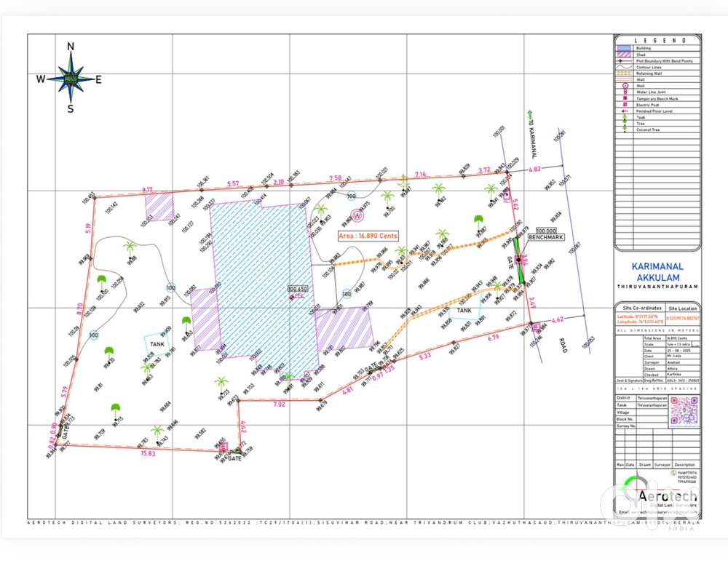728x566 pixels.
Task: Click the Site Location header
Action: point(683,309)
